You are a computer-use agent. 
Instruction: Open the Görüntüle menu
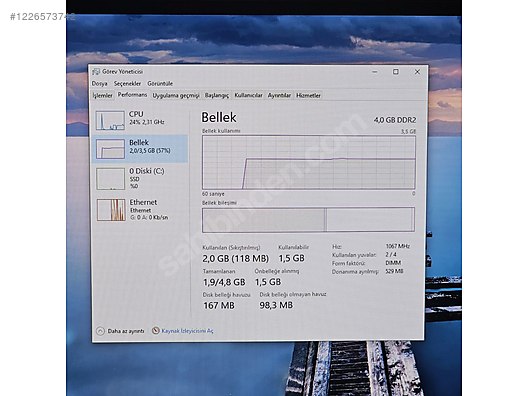(160, 84)
